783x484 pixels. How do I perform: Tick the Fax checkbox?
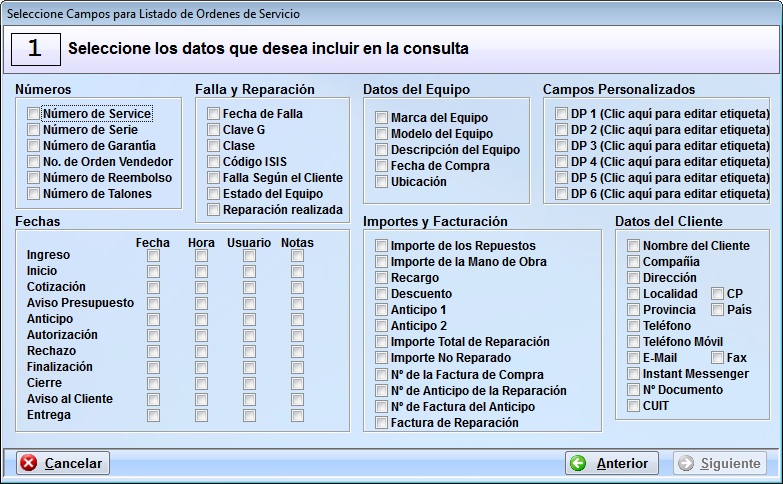coord(718,358)
